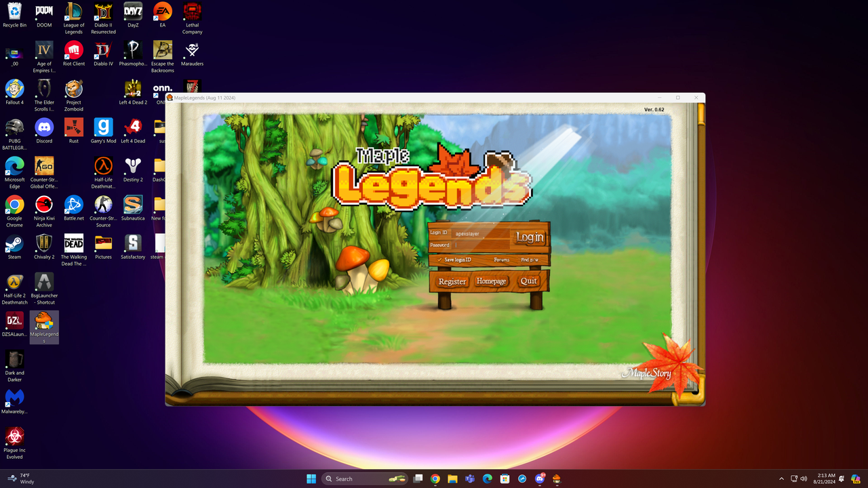Select the BsgLauncher Shortcut desktop icon
Viewport: 868px width, 488px height.
tap(44, 289)
